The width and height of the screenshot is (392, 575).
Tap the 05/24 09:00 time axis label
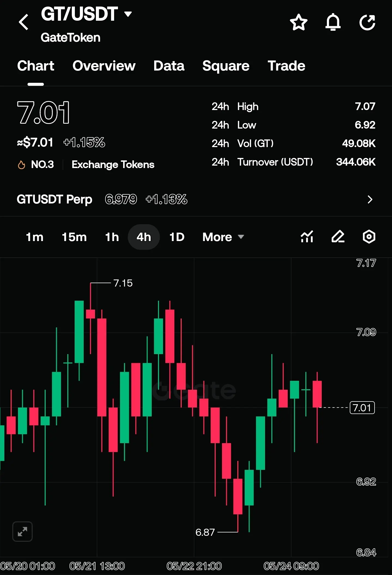pyautogui.click(x=291, y=566)
